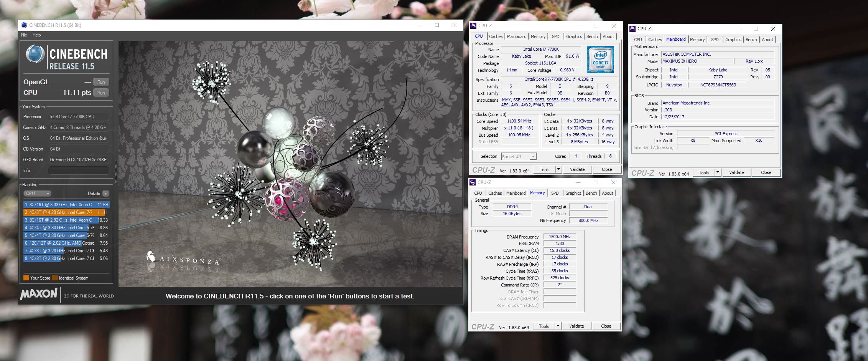Select ranking entry 4C/8T @ 2.80 GHz Core i7

(x=66, y=258)
